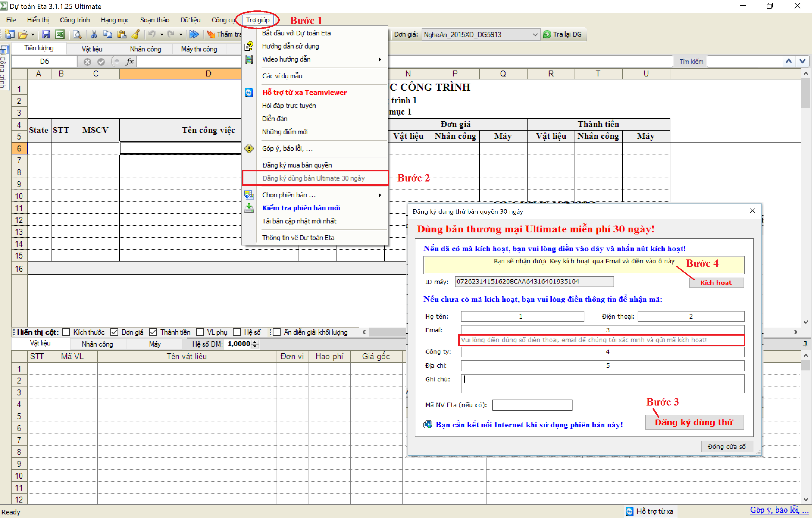This screenshot has height=518, width=812.
Task: Open the Công trình menu
Action: click(74, 20)
